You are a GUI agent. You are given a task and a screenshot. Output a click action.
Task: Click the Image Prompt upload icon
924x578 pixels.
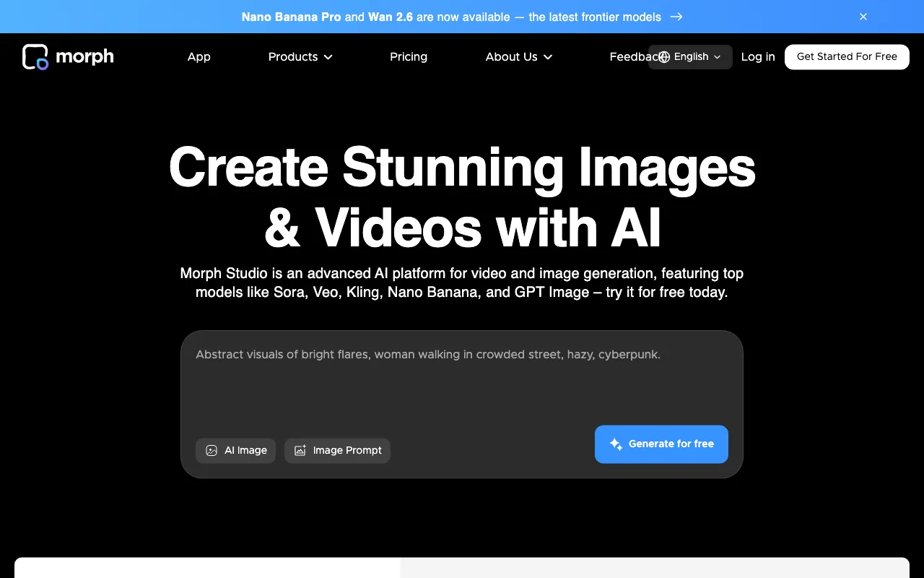300,451
